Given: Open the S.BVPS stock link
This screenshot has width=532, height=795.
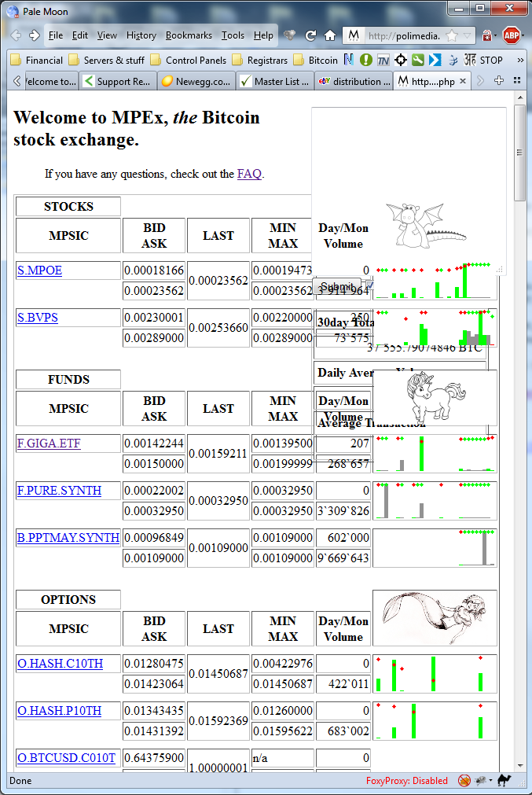Looking at the screenshot, I should pos(38,318).
